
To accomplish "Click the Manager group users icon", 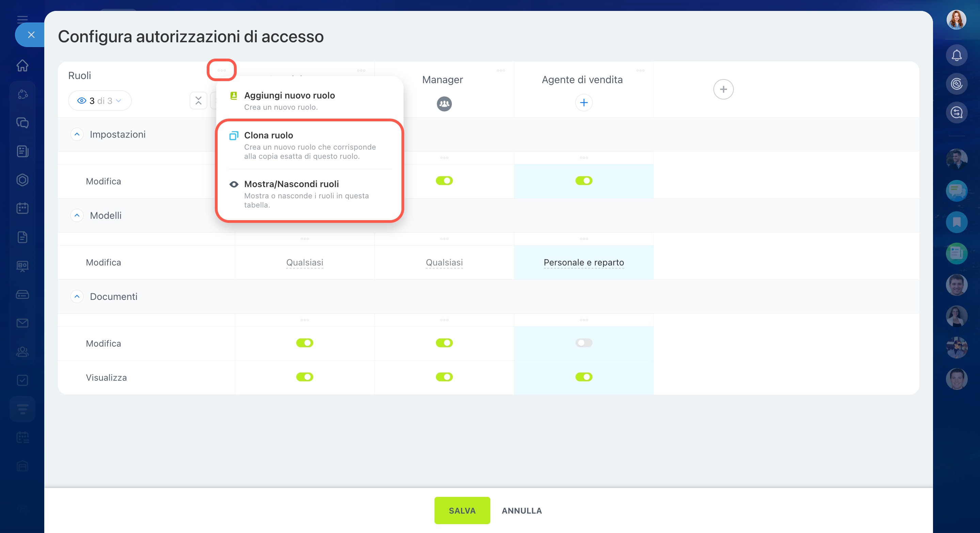I will 444,104.
